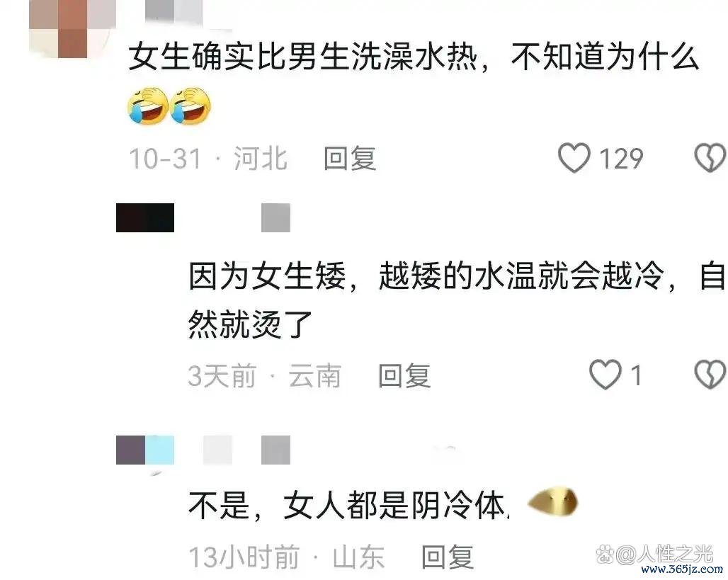This screenshot has width=728, height=580.
Task: Click the 3天前 · 云南 timestamp
Action: 264,375
